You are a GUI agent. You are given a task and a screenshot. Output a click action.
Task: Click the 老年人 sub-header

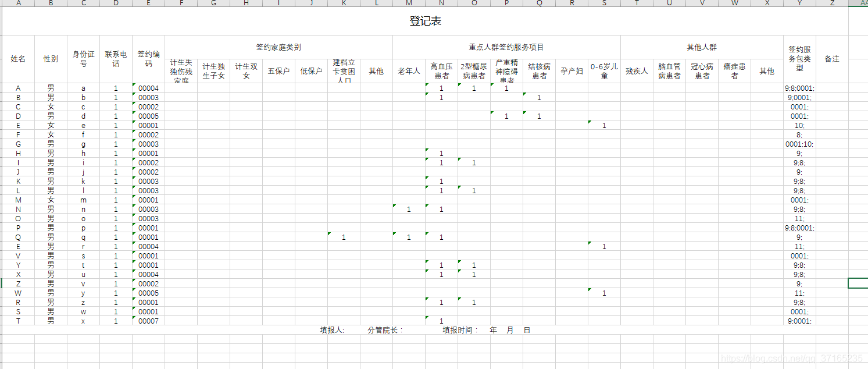tap(409, 71)
